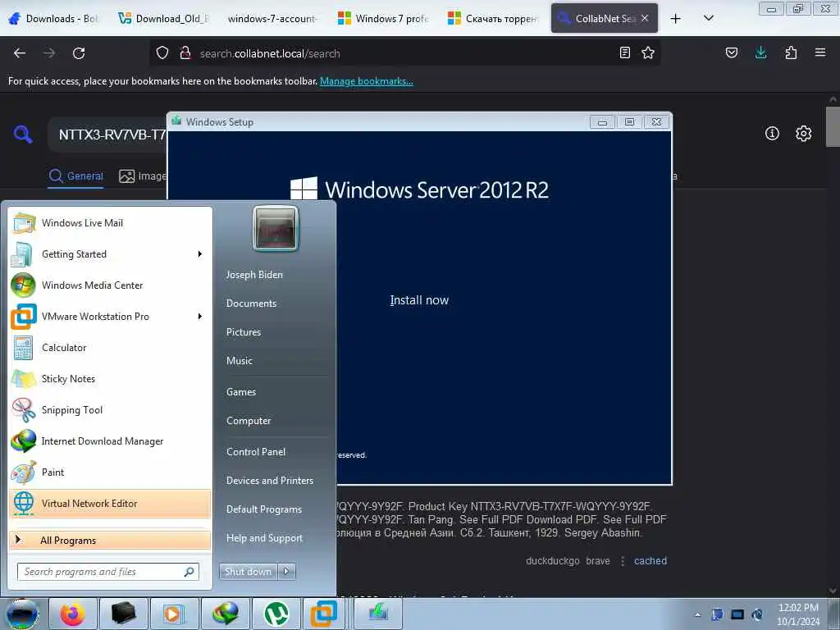The height and width of the screenshot is (630, 840).
Task: Launch the Snipping Tool
Action: [110, 410]
